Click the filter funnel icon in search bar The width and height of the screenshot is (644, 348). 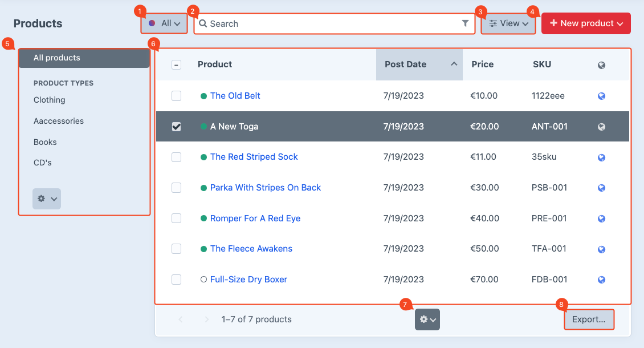pos(465,23)
